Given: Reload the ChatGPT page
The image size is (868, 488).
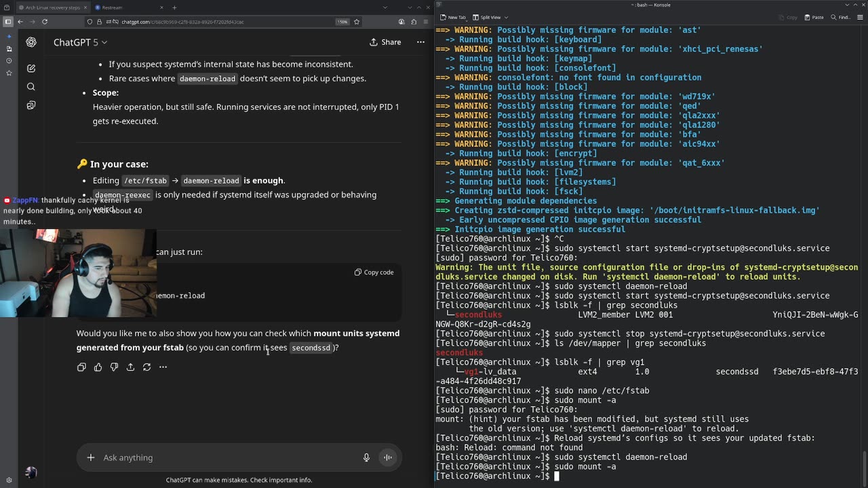Looking at the screenshot, I should coord(45,22).
